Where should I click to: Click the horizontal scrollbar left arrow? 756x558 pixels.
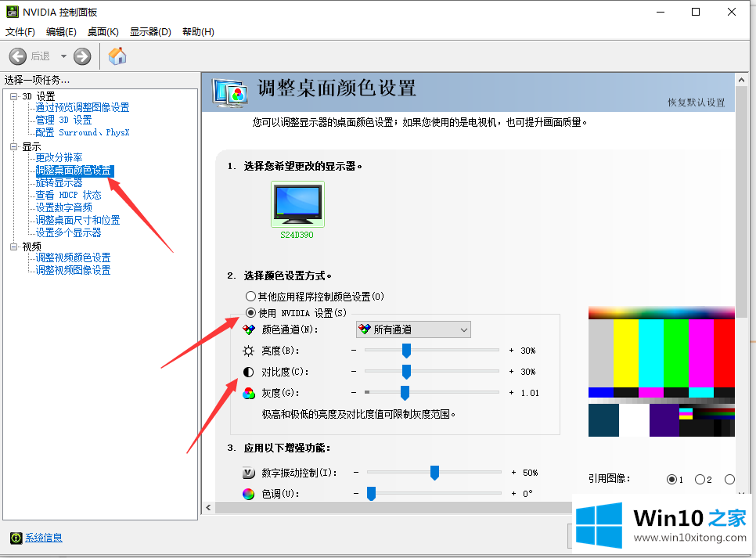[208, 507]
